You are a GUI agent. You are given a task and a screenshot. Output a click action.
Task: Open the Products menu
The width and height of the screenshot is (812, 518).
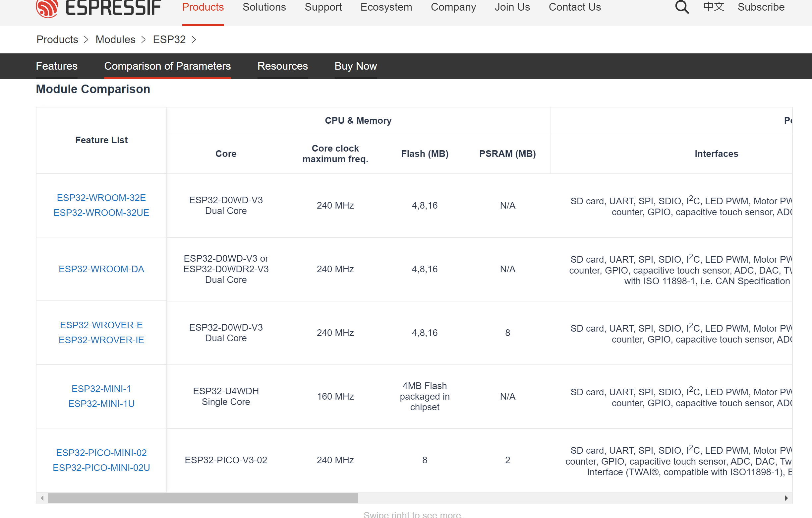pyautogui.click(x=203, y=7)
